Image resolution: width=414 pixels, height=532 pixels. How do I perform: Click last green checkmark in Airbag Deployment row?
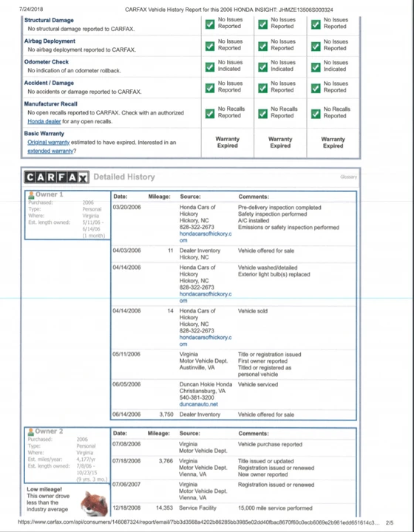(x=316, y=46)
